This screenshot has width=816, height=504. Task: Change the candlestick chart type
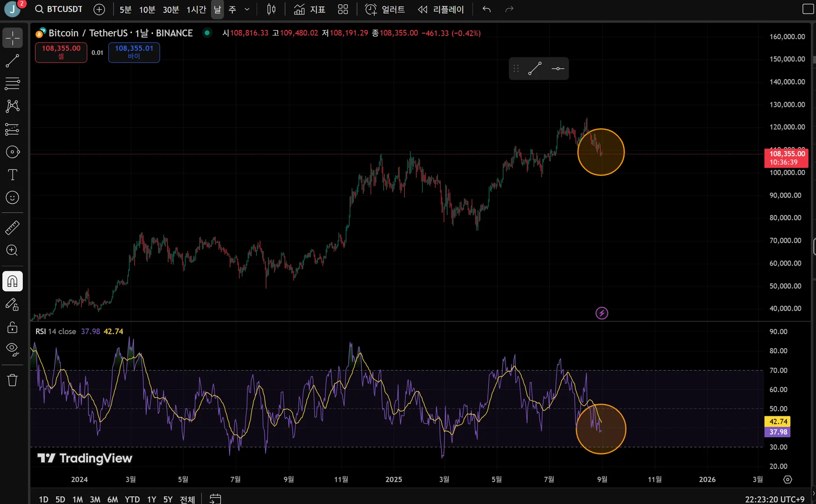(271, 9)
